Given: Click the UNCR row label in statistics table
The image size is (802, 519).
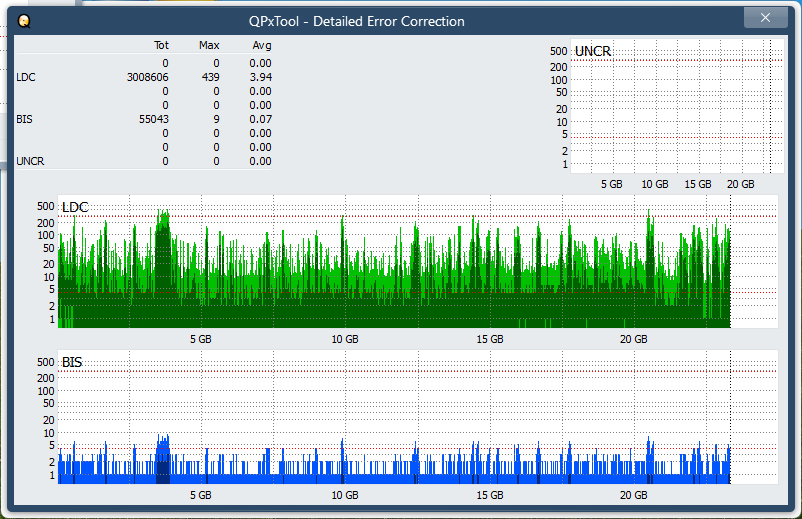Looking at the screenshot, I should coord(30,161).
